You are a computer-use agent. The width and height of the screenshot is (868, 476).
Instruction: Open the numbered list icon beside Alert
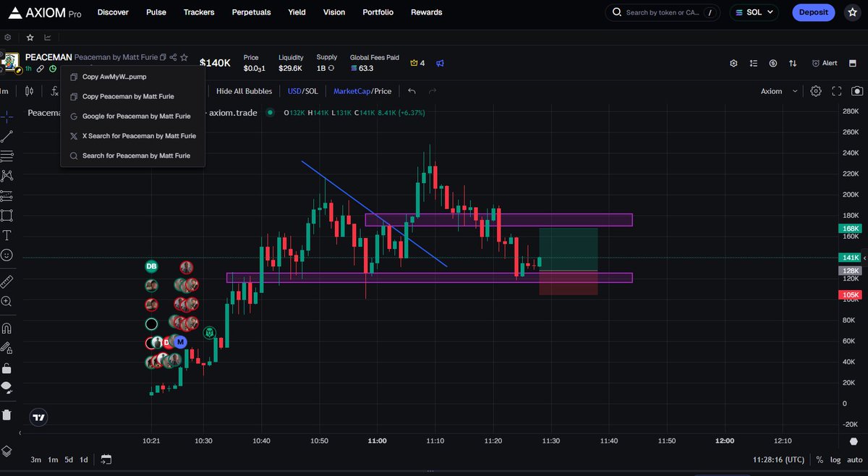(x=754, y=63)
